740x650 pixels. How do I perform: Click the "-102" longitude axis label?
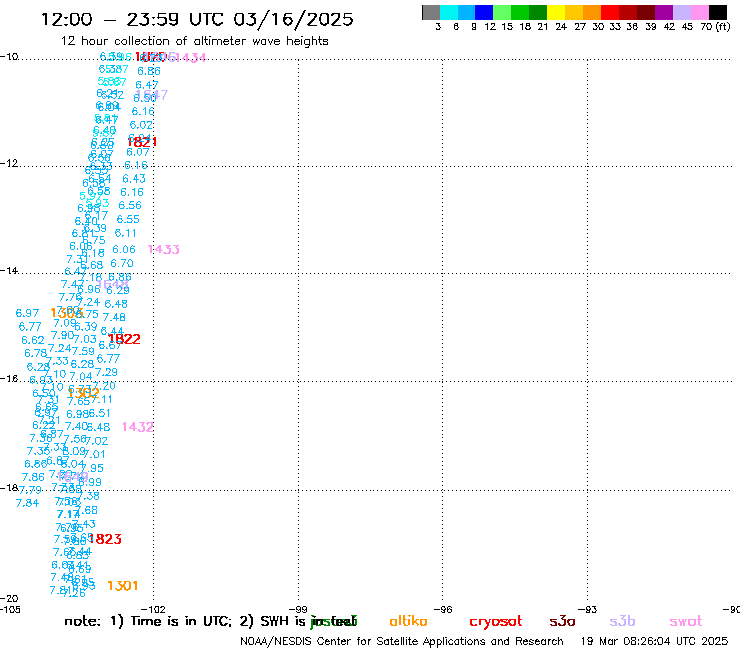pyautogui.click(x=153, y=609)
